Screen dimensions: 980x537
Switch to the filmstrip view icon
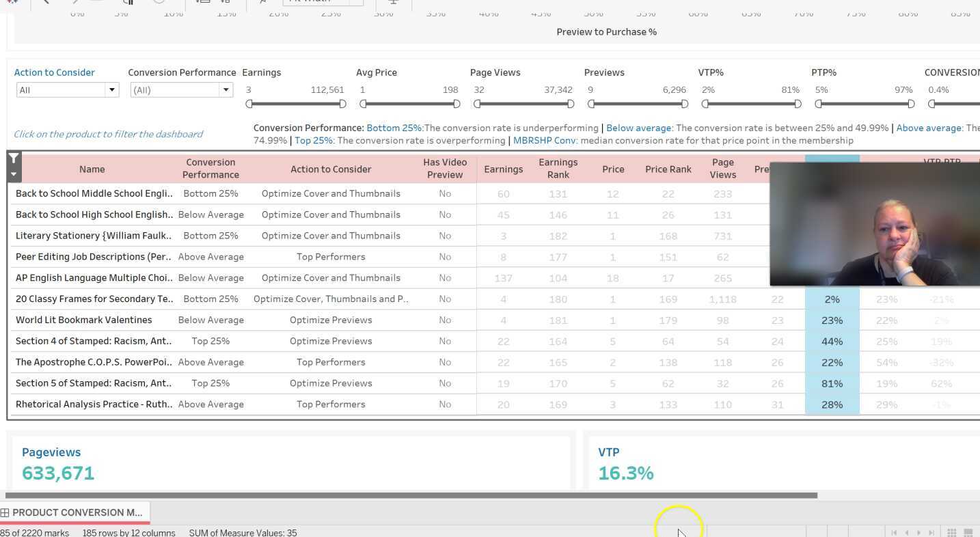tap(968, 532)
